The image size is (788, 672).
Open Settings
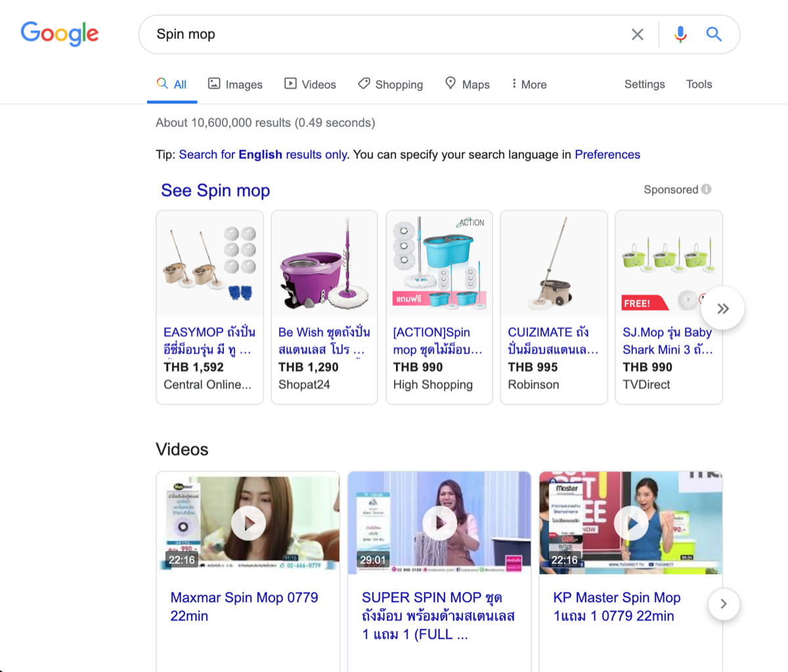click(644, 84)
